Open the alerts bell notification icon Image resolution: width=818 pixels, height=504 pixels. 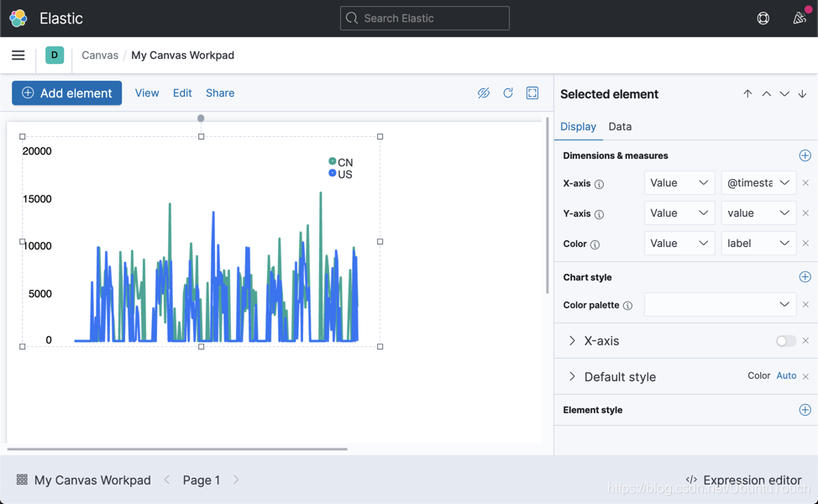pos(799,18)
